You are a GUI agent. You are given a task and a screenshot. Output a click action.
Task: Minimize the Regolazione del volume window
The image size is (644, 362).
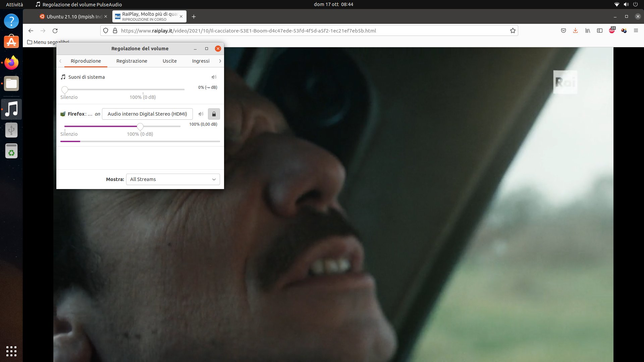[195, 49]
